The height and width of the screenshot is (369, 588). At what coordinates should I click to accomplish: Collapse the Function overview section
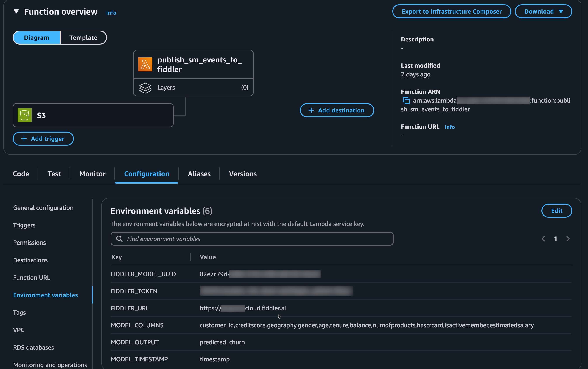16,11
